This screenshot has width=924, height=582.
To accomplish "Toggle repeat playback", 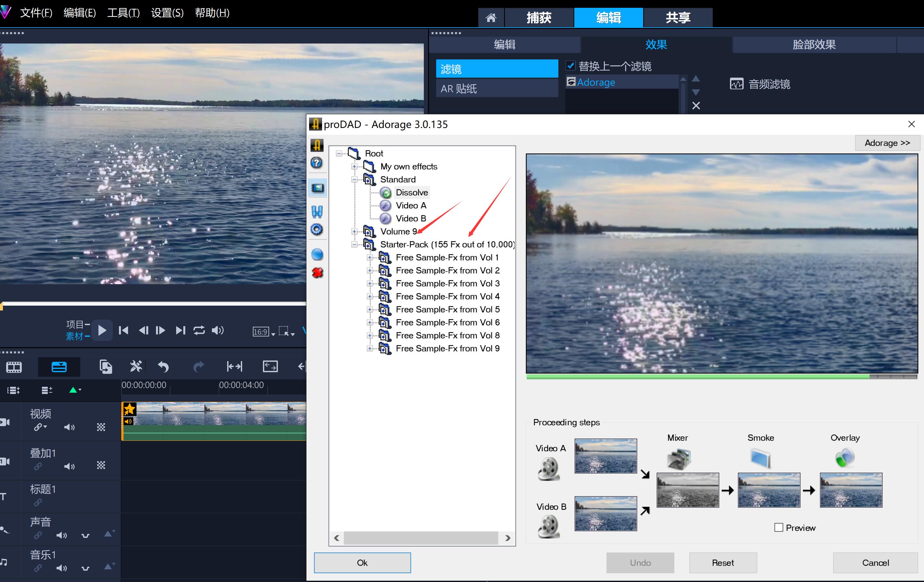I will (199, 330).
